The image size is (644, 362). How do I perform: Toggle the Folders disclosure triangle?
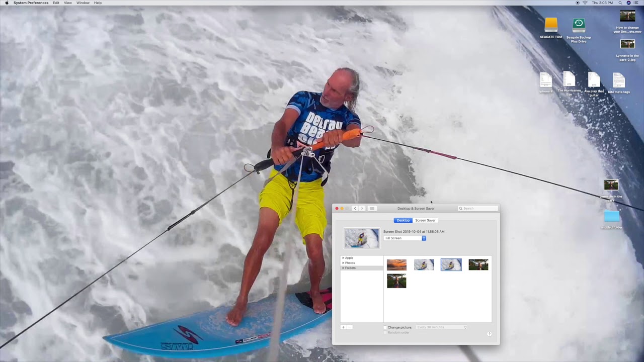[343, 268]
